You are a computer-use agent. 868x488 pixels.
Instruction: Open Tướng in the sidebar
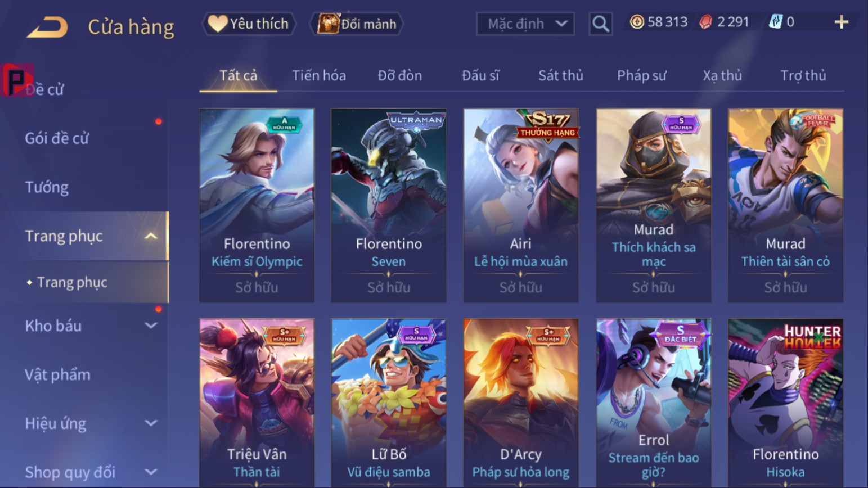(x=47, y=187)
